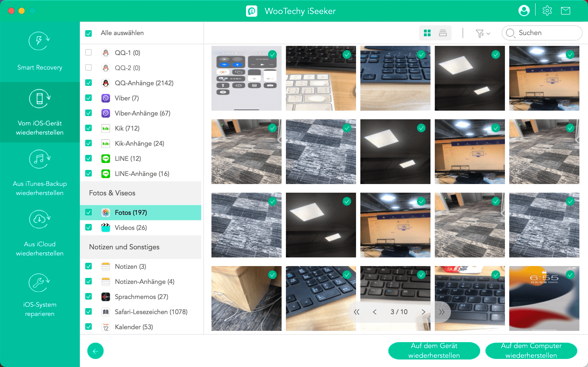Screen dimensions: 588x367
Task: Switch to list view layout
Action: (443, 33)
